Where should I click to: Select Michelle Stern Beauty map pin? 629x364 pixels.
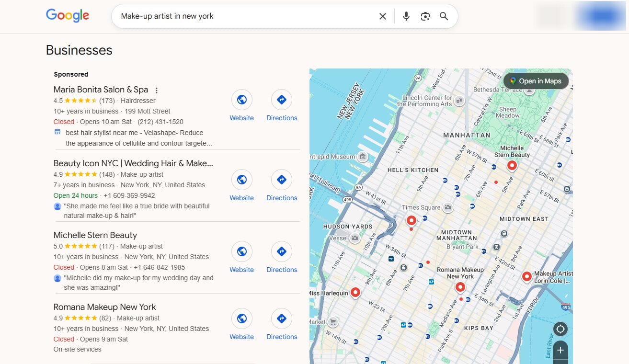[x=512, y=166]
